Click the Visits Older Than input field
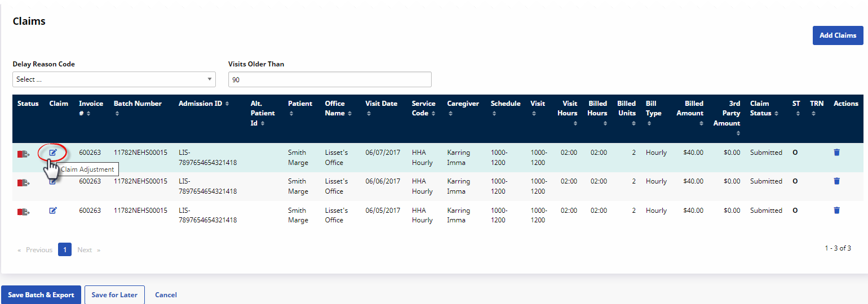The height and width of the screenshot is (304, 868). coord(330,79)
